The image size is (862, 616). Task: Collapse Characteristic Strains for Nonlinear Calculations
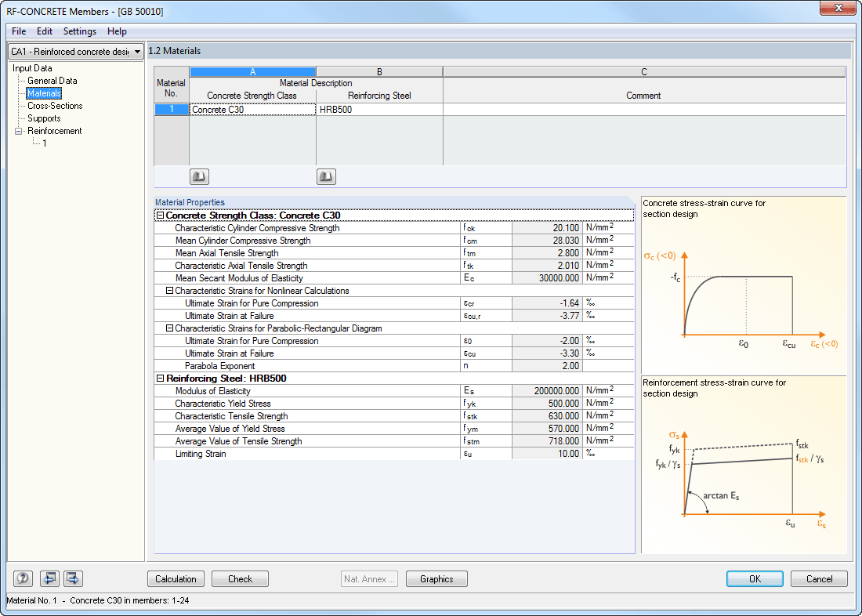[x=169, y=291]
